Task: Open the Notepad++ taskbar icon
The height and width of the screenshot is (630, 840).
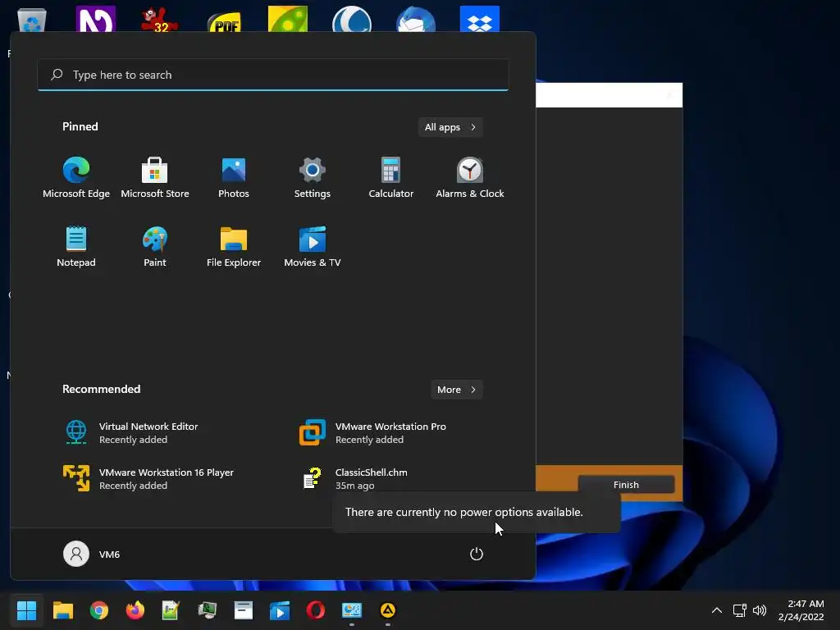Action: click(171, 610)
